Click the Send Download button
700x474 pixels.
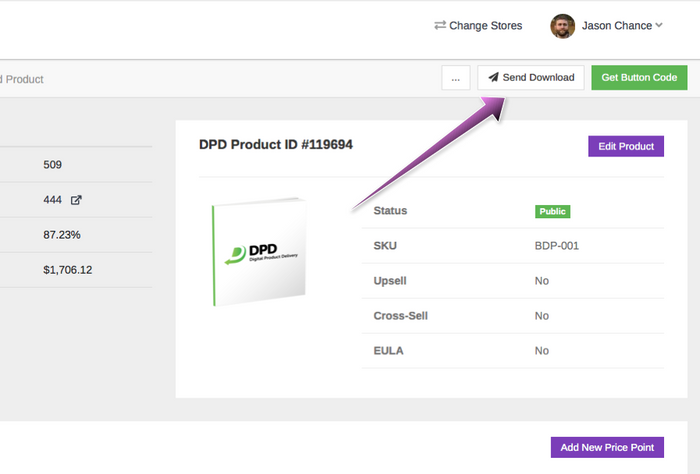tap(531, 78)
